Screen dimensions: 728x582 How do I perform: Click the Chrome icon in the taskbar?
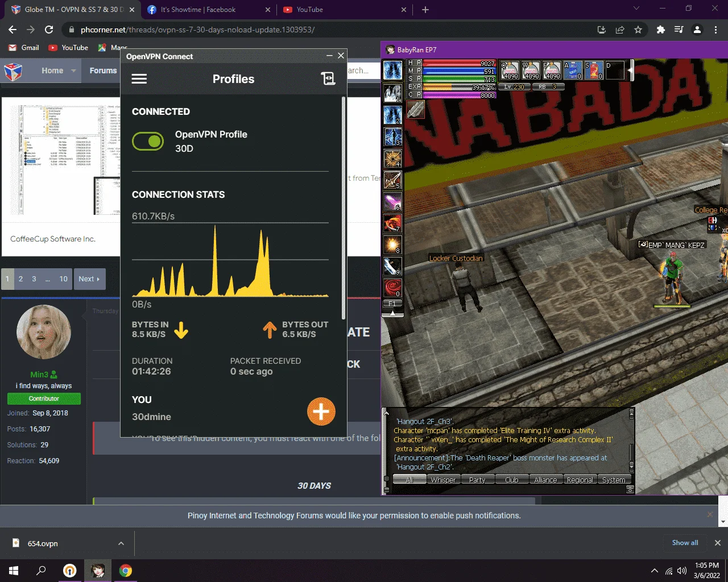[x=126, y=571]
